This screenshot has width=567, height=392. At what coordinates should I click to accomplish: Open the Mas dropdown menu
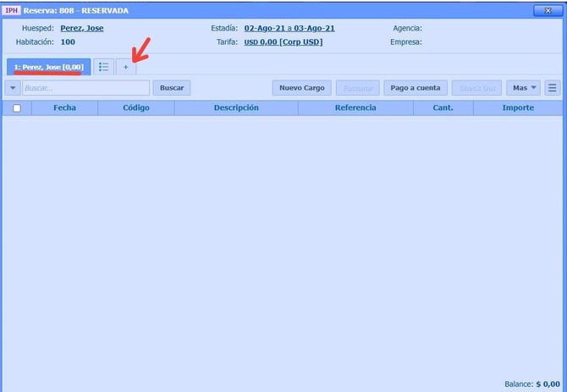(523, 88)
